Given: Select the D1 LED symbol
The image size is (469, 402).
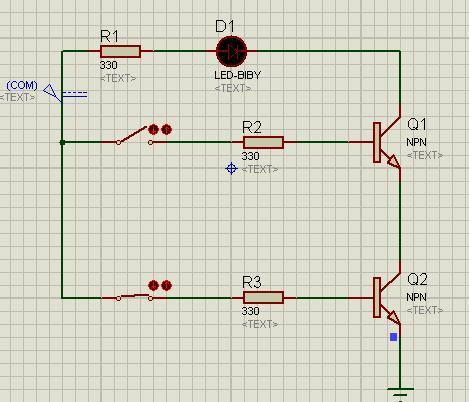Looking at the screenshot, I should (232, 52).
